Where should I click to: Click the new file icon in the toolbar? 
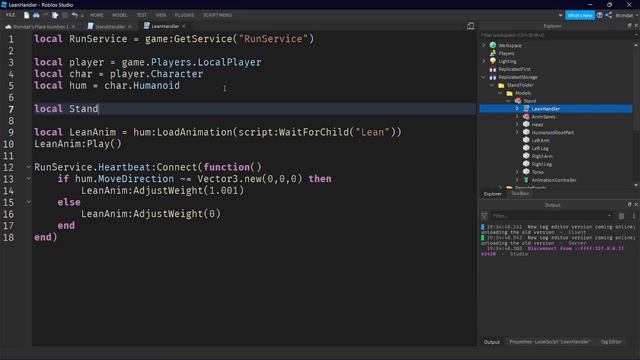tap(27, 15)
